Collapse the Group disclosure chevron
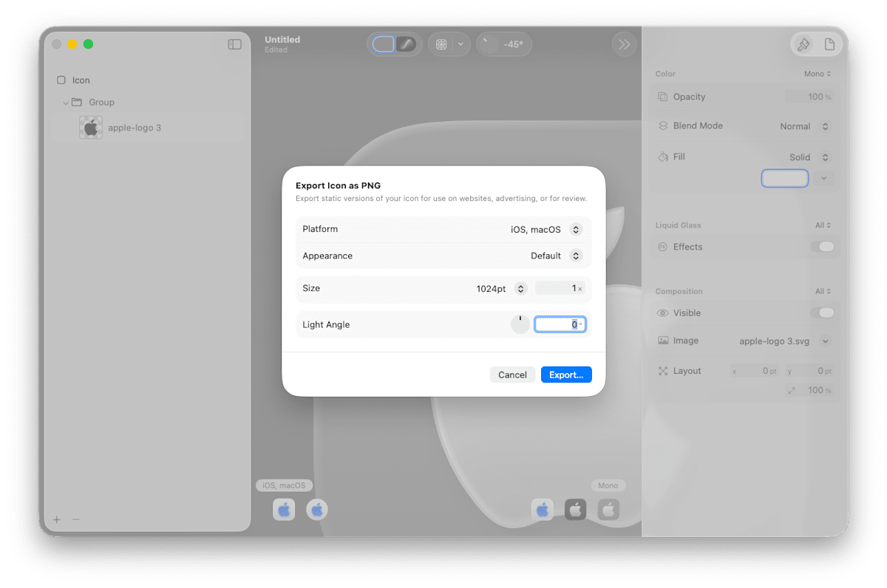The width and height of the screenshot is (887, 588). point(66,103)
